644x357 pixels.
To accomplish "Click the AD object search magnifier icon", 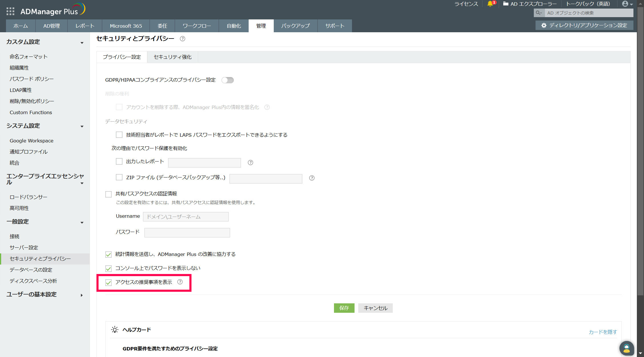I will (539, 13).
